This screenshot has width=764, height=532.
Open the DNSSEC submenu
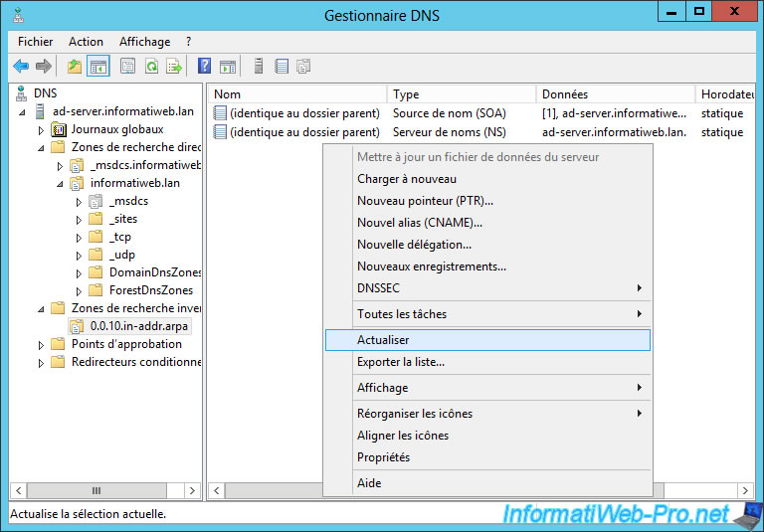point(487,288)
